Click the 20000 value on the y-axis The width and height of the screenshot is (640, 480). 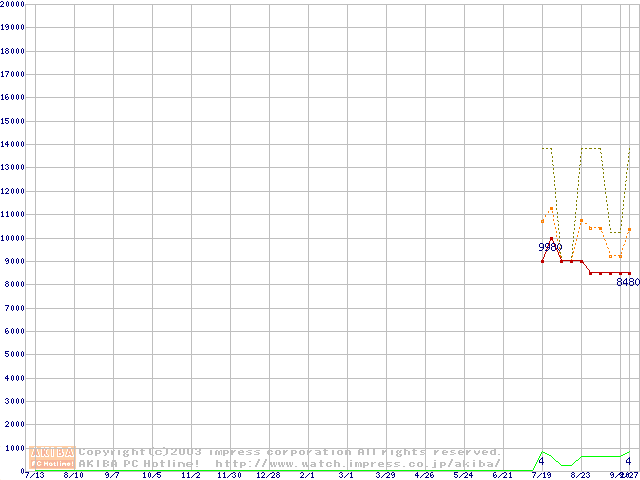point(12,4)
